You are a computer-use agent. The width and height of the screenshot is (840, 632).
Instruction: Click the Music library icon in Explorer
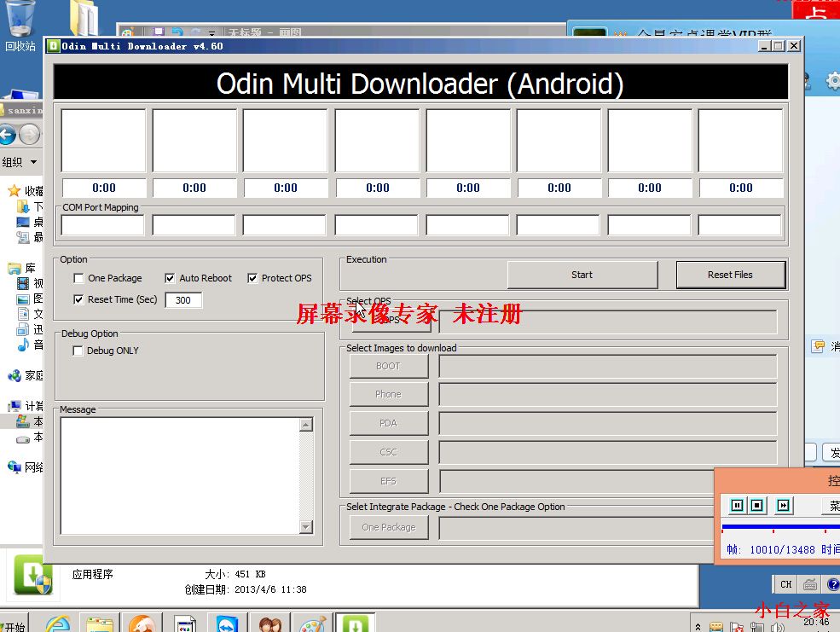(23, 345)
